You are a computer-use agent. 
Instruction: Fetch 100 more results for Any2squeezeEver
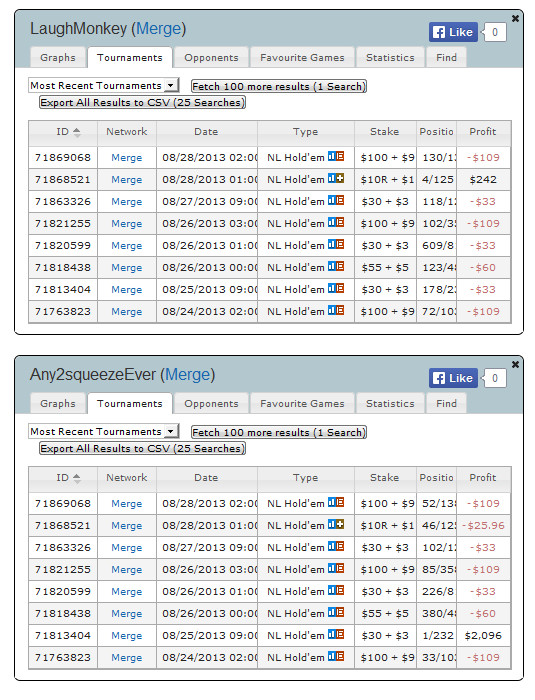279,432
